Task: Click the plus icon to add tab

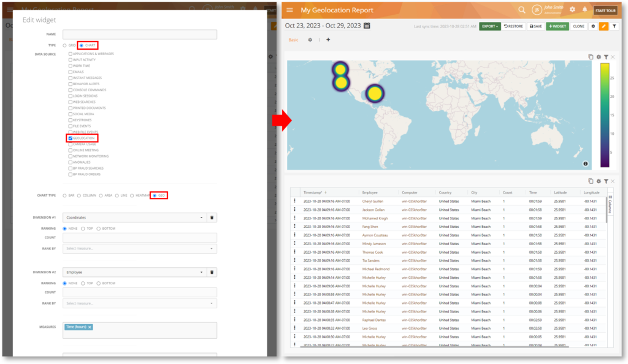Action: 328,40
